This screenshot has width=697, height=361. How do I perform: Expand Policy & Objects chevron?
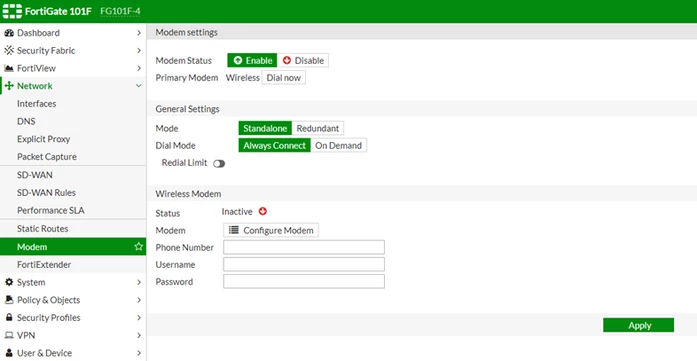[x=139, y=300]
